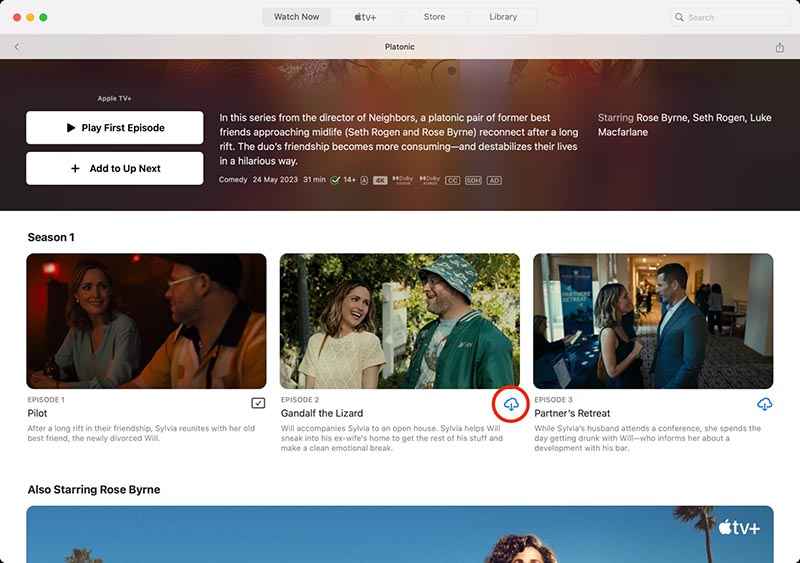Click the Rose Byrne cast name
The image size is (800, 563).
click(662, 118)
